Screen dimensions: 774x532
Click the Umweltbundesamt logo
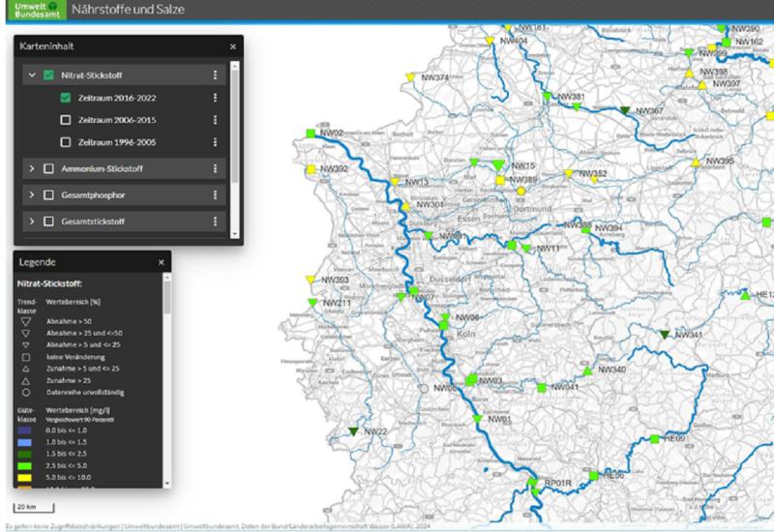pyautogui.click(x=37, y=10)
